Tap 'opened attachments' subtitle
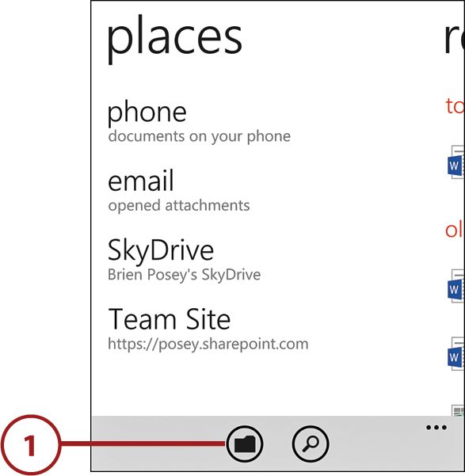Viewport: 465px width, 476px height. pyautogui.click(x=179, y=205)
